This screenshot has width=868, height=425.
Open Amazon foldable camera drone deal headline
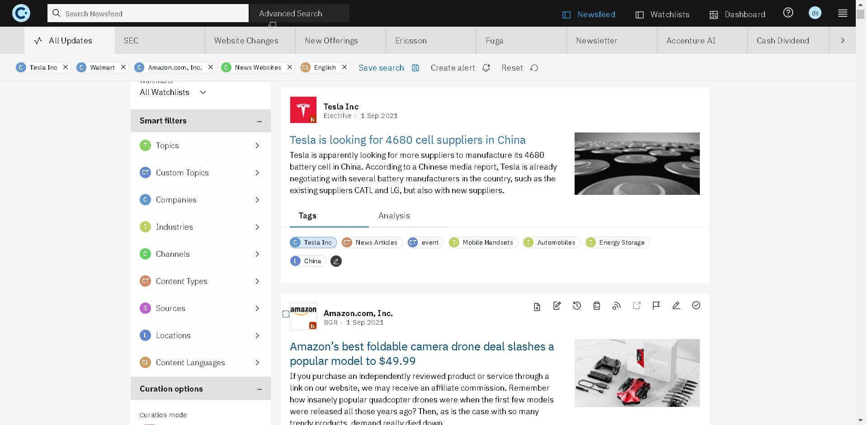click(x=422, y=354)
